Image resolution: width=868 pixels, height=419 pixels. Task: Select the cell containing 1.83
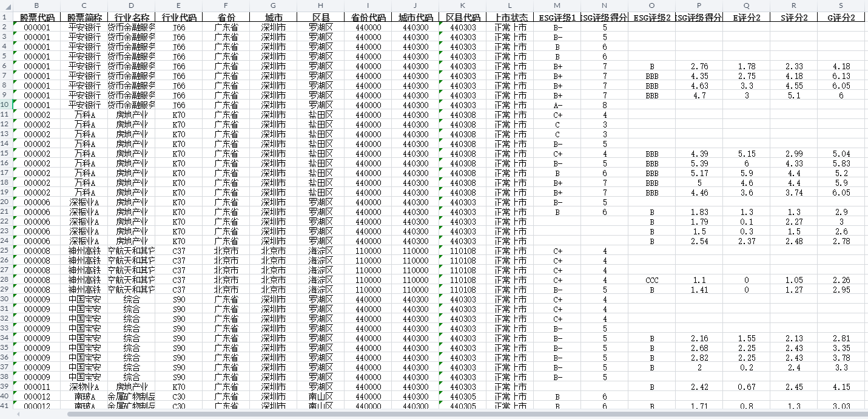pos(699,212)
